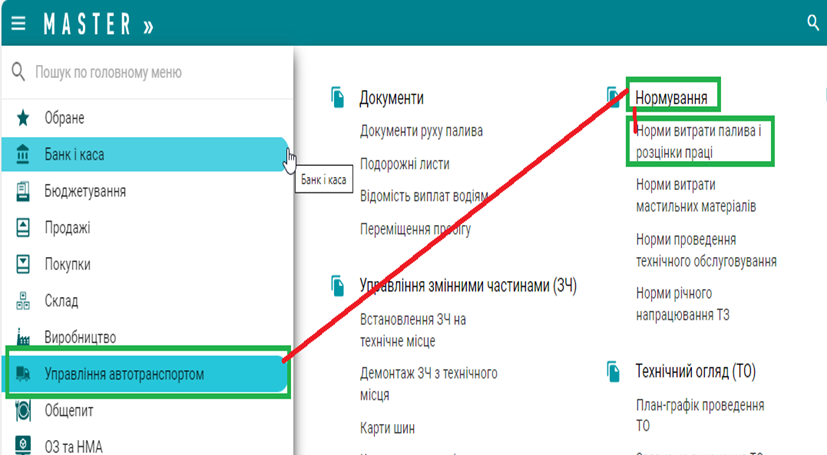Open Норми річного напрацювання ТЗ

click(x=682, y=304)
